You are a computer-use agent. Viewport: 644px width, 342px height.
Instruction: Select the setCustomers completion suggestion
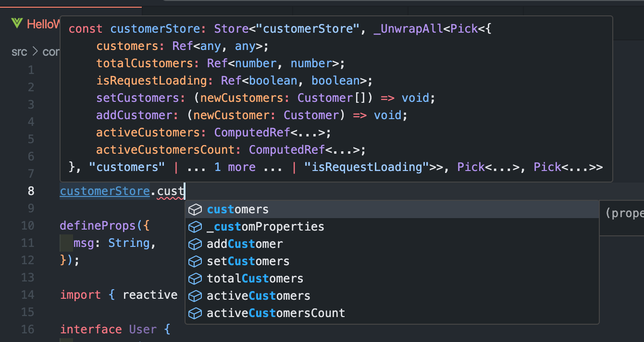point(248,261)
